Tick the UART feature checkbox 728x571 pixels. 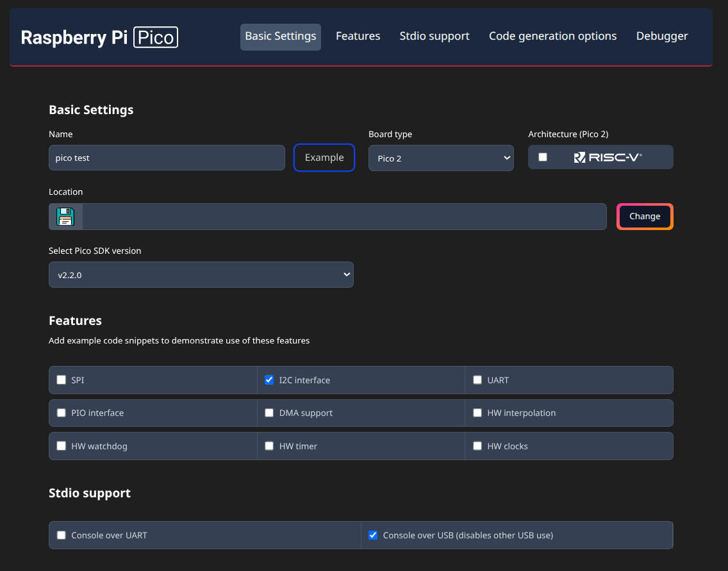477,380
